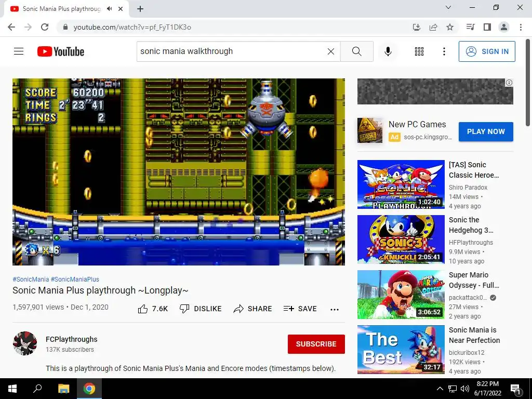Click the packattack0 channel name
Image resolution: width=532 pixels, height=399 pixels.
click(468, 298)
